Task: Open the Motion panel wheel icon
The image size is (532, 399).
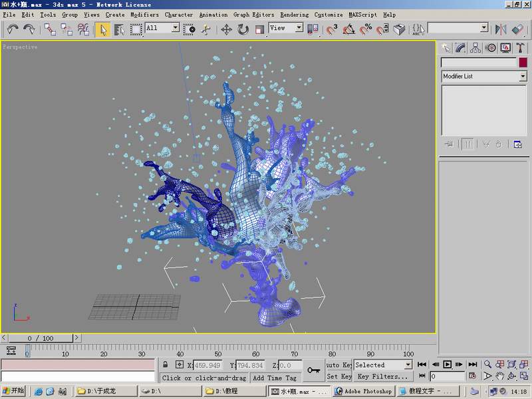Action: [491, 47]
